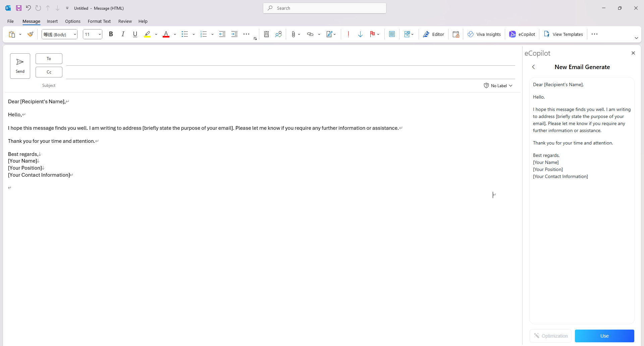Click the Use button in eCopilot
The width and height of the screenshot is (644, 346).
point(604,336)
